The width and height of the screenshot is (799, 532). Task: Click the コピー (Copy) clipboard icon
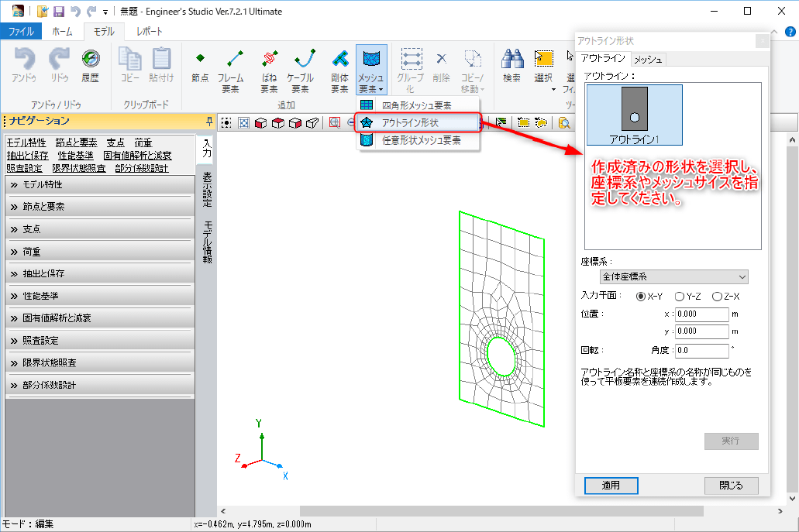(130, 64)
